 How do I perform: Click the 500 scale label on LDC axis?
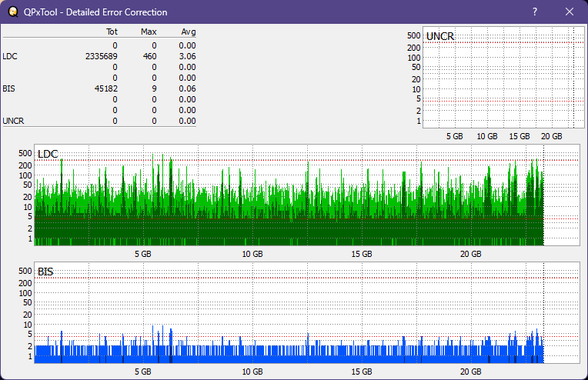click(x=25, y=153)
